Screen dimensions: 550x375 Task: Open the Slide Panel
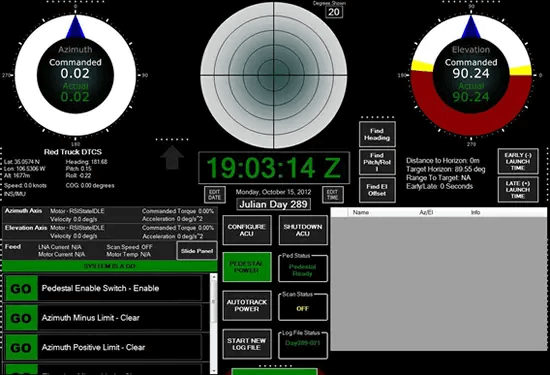point(197,251)
